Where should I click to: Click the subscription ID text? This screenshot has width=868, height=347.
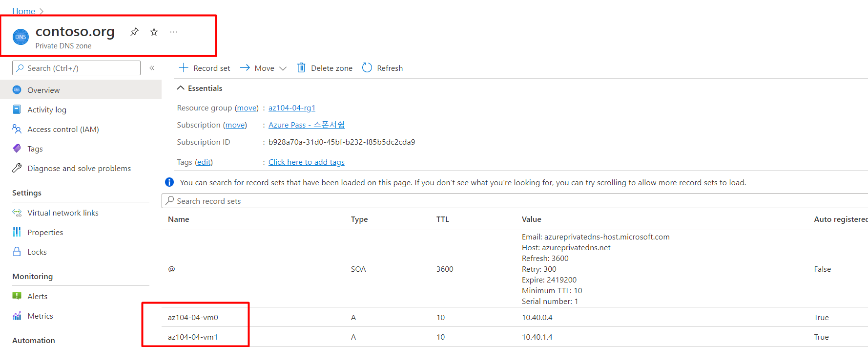(x=342, y=142)
